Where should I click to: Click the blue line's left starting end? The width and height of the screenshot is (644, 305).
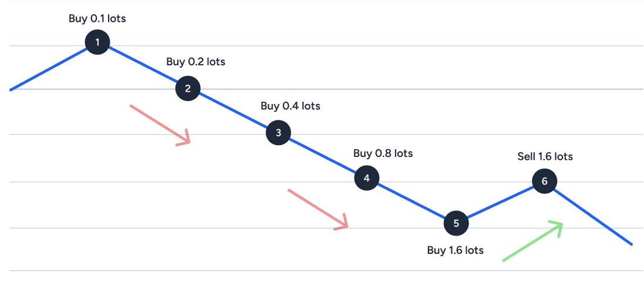click(12, 89)
